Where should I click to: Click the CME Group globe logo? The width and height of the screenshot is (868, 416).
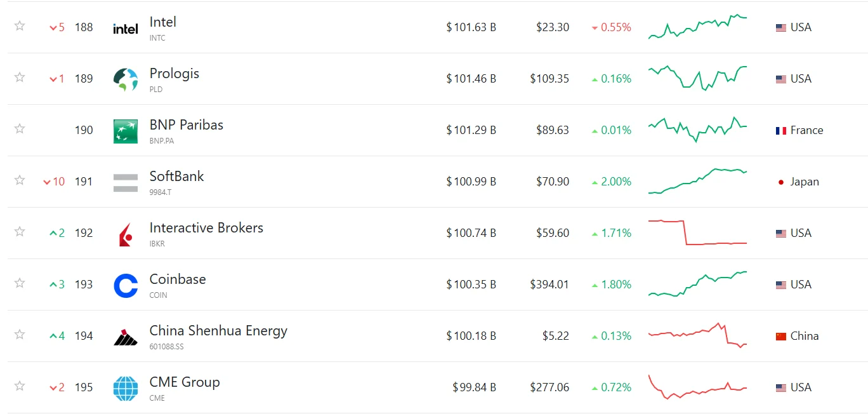tap(125, 388)
